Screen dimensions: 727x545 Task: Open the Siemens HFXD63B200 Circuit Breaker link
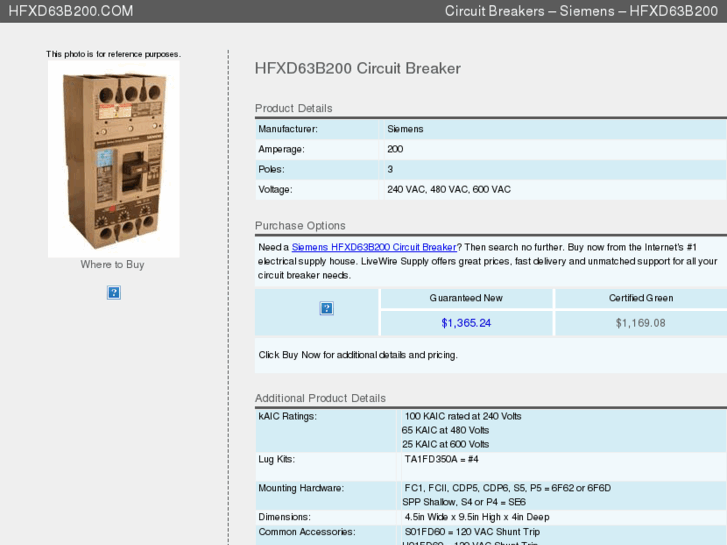[374, 247]
